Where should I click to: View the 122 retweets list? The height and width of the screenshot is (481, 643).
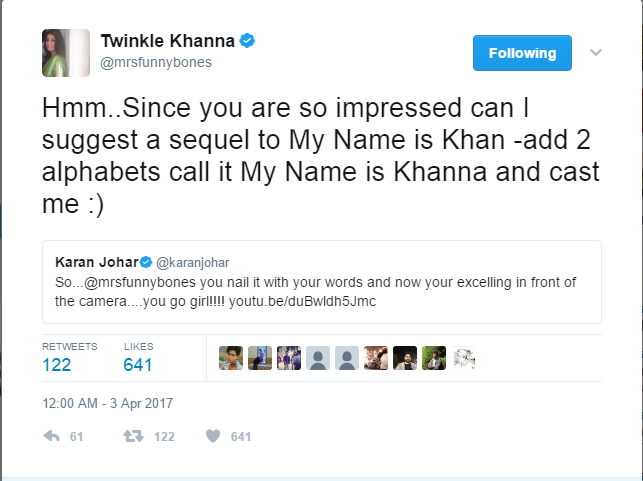pos(57,365)
